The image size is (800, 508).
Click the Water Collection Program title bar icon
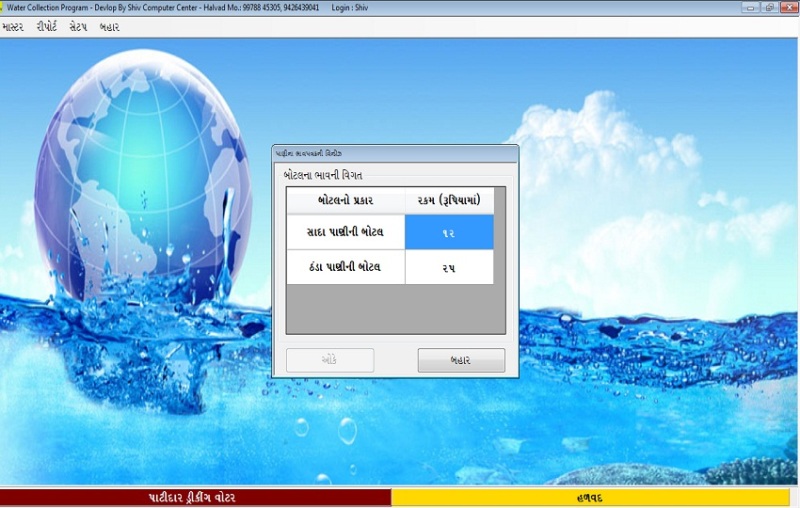pos(4,6)
